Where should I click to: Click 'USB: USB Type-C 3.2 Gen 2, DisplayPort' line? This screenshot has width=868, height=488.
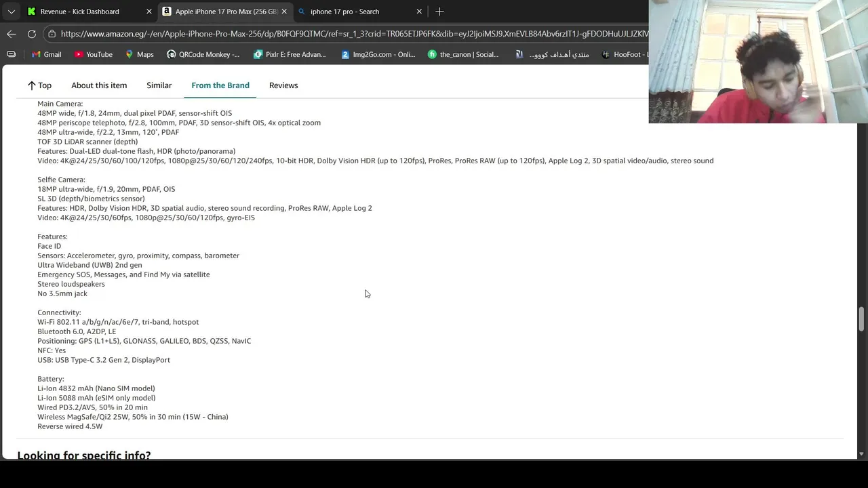104,360
